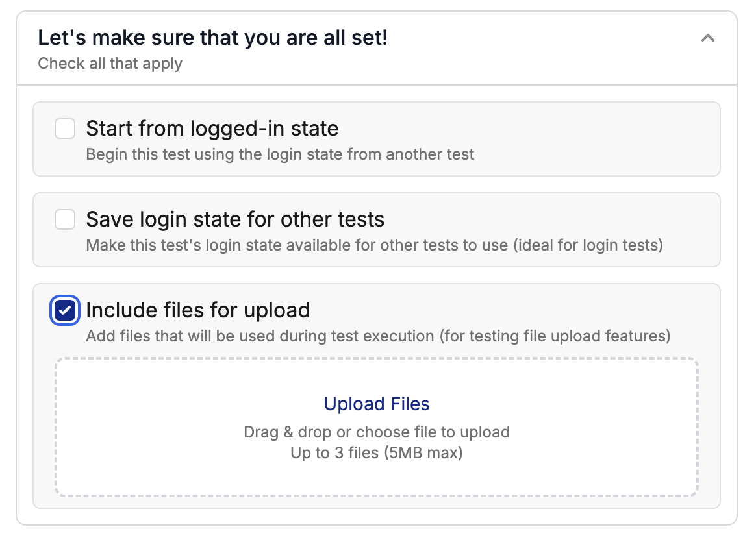The image size is (756, 540).
Task: Enable the Start from logged-in state checkbox
Action: click(x=65, y=129)
